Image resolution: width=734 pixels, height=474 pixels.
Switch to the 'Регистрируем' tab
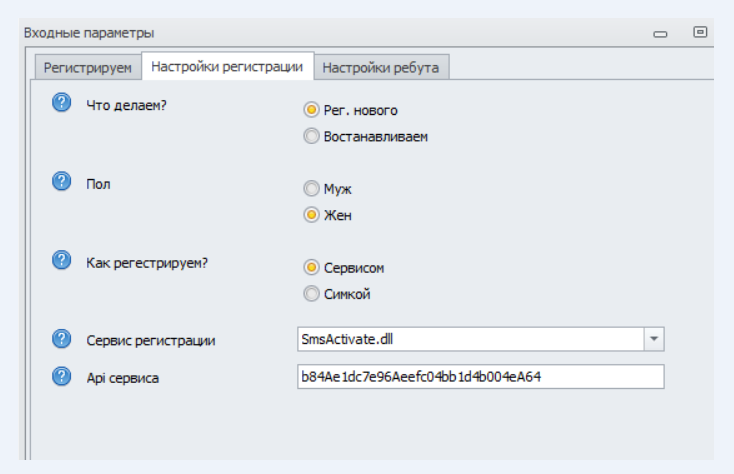click(87, 68)
